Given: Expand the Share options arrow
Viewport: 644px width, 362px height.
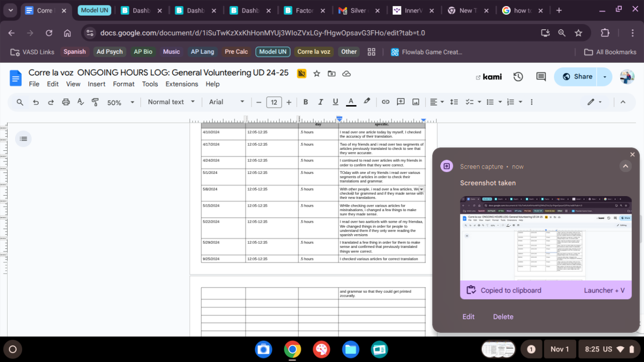Looking at the screenshot, I should pos(605,77).
